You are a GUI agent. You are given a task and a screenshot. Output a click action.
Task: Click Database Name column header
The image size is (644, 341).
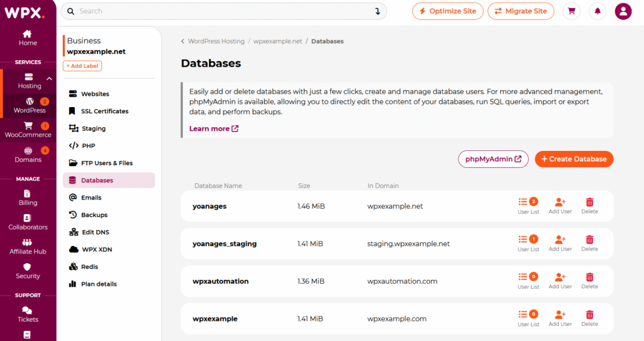[218, 186]
